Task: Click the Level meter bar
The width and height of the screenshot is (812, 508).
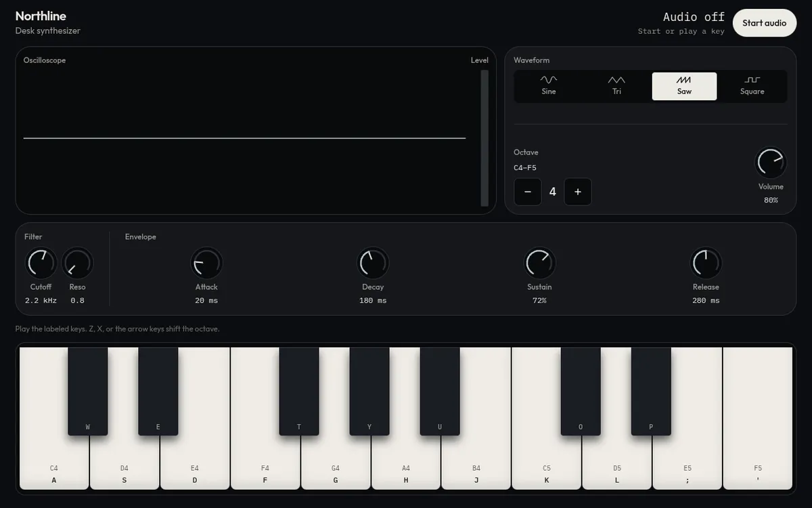Action: coord(484,138)
